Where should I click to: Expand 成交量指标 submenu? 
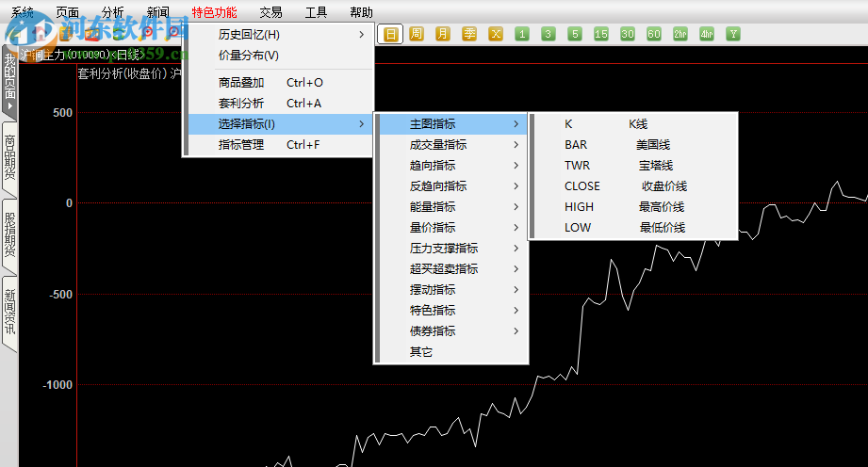[452, 145]
